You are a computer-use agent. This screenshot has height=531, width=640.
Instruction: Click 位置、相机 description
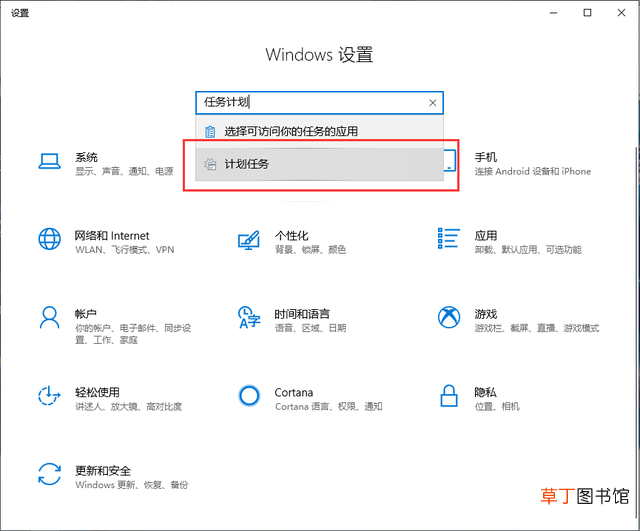(497, 407)
